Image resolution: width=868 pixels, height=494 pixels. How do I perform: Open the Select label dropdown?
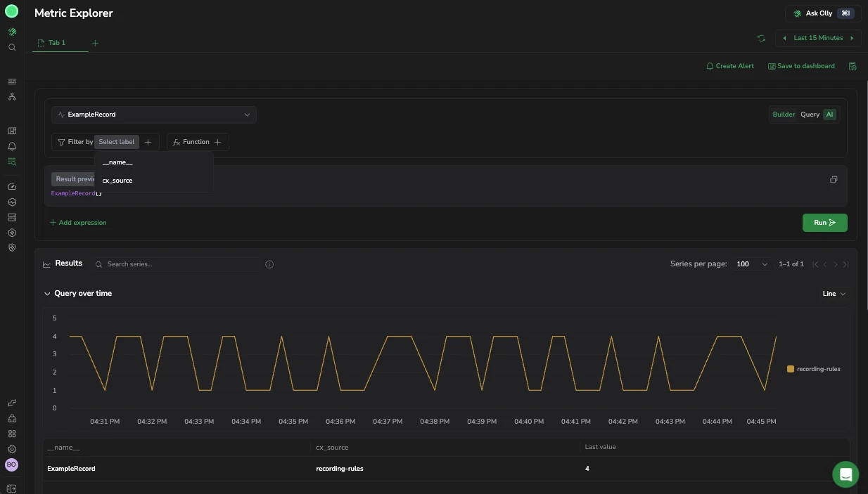pos(117,142)
